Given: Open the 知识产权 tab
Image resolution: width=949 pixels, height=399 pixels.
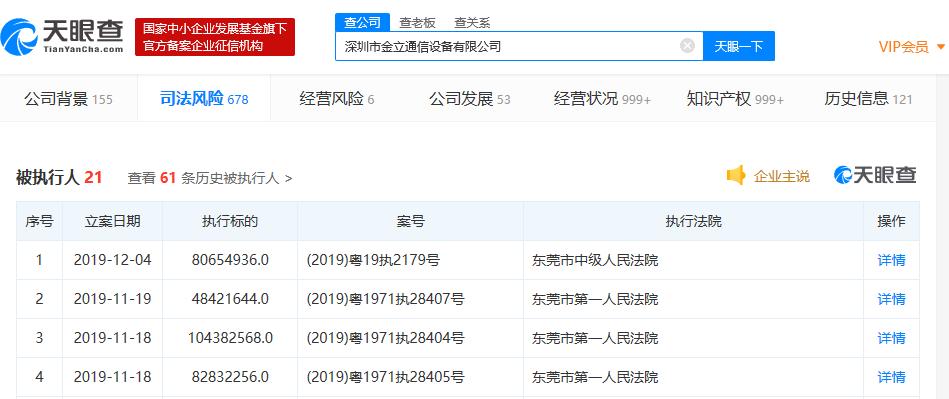Looking at the screenshot, I should [735, 99].
